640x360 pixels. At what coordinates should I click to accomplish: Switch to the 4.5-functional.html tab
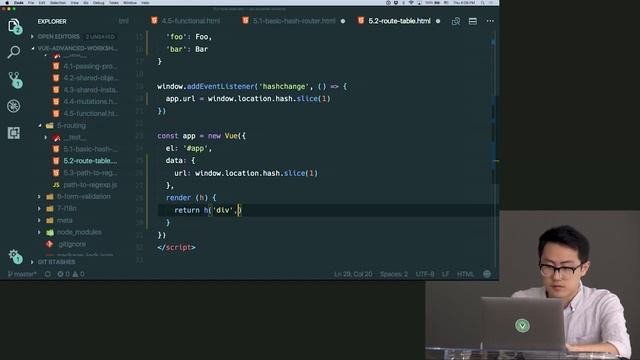(190, 21)
